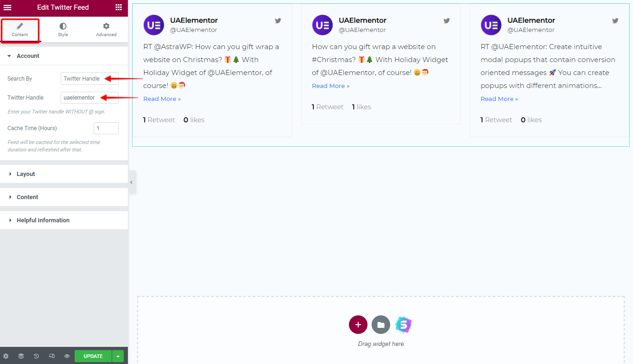The image size is (633, 364).
Task: Click the '1 Retweet' count on the second tweet
Action: point(328,107)
